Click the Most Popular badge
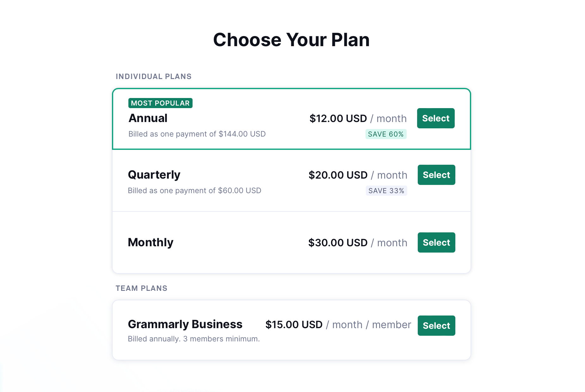Image resolution: width=585 pixels, height=392 pixels. point(160,103)
